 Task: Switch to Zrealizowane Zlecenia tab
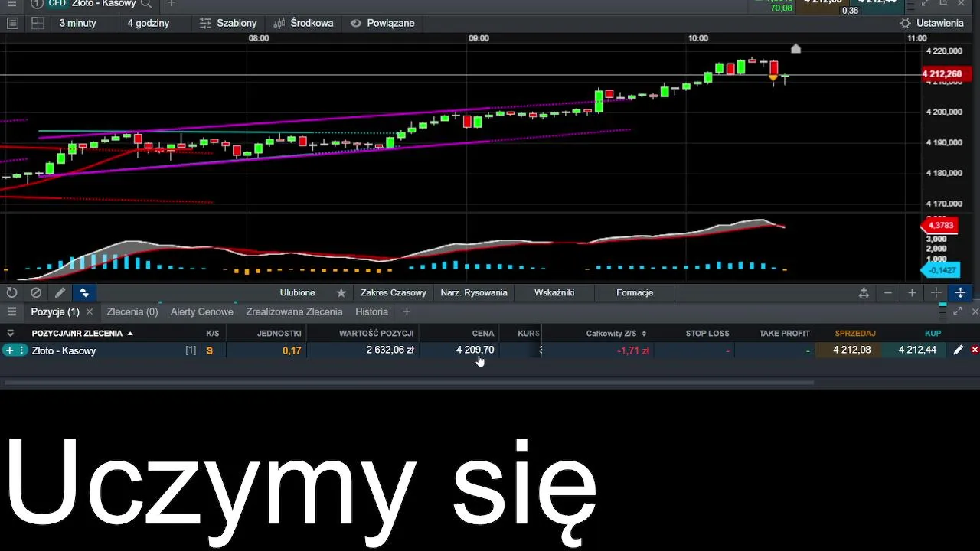pos(294,311)
